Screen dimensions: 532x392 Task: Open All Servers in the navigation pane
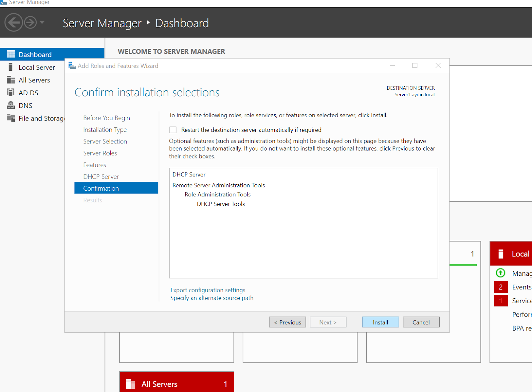click(x=34, y=80)
